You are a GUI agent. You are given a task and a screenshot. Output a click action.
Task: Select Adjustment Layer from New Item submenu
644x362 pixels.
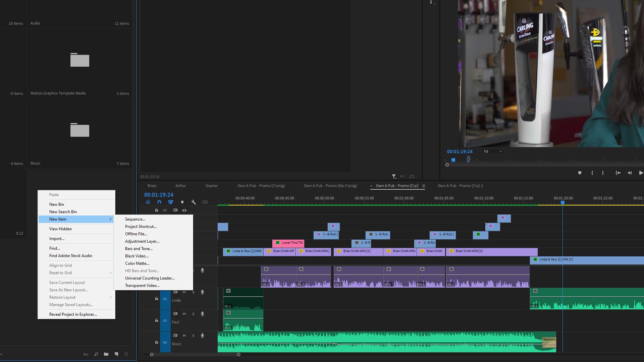click(142, 241)
